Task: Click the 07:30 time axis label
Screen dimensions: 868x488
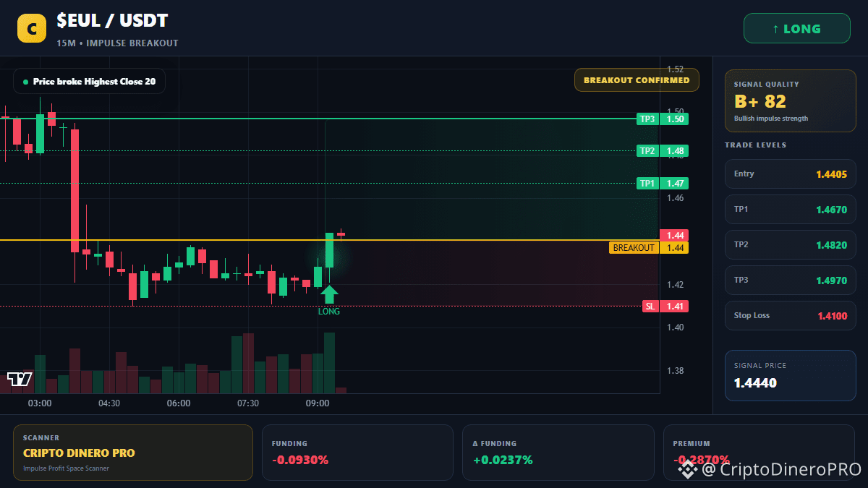Action: pos(248,403)
